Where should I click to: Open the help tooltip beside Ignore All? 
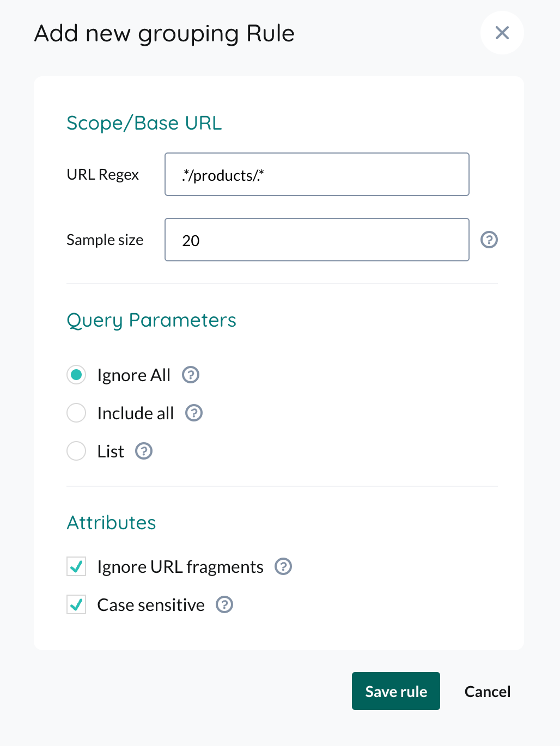tap(190, 375)
